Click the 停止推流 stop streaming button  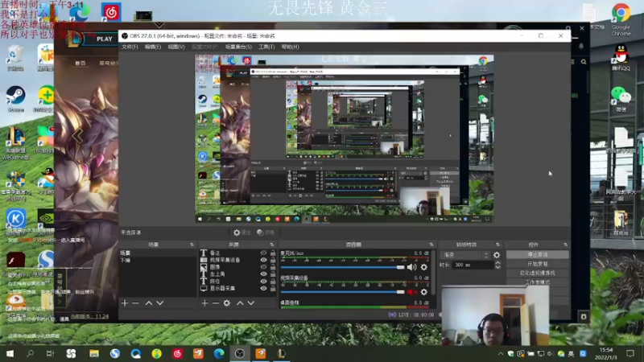(537, 254)
